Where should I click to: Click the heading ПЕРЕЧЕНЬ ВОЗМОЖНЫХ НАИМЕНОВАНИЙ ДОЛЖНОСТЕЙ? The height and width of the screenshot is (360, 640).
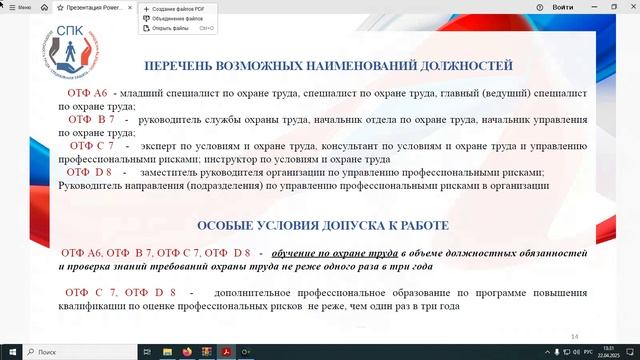click(x=329, y=66)
